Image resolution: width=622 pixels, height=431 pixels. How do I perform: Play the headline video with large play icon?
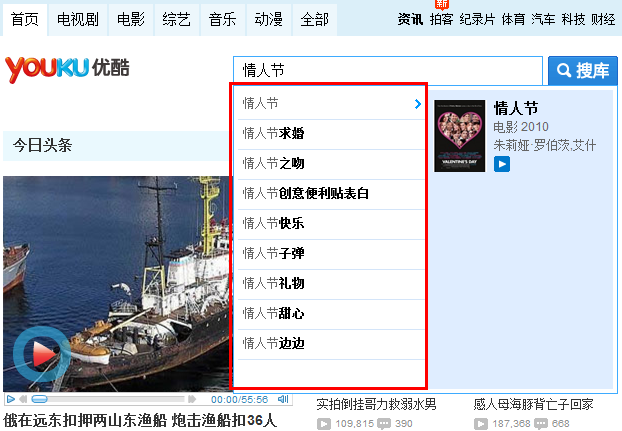(x=42, y=353)
